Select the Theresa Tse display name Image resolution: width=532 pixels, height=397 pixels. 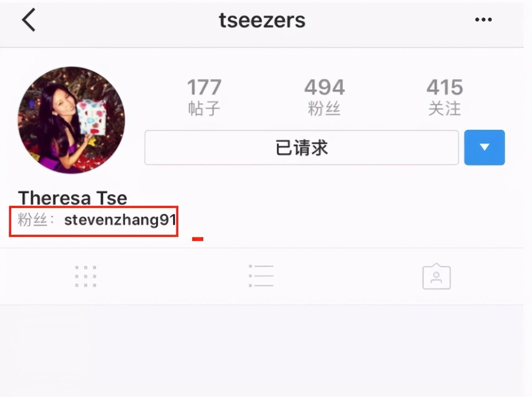[x=73, y=198]
